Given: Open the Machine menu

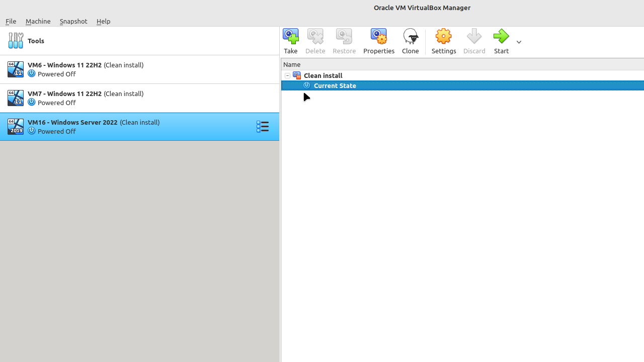Looking at the screenshot, I should coord(38,21).
